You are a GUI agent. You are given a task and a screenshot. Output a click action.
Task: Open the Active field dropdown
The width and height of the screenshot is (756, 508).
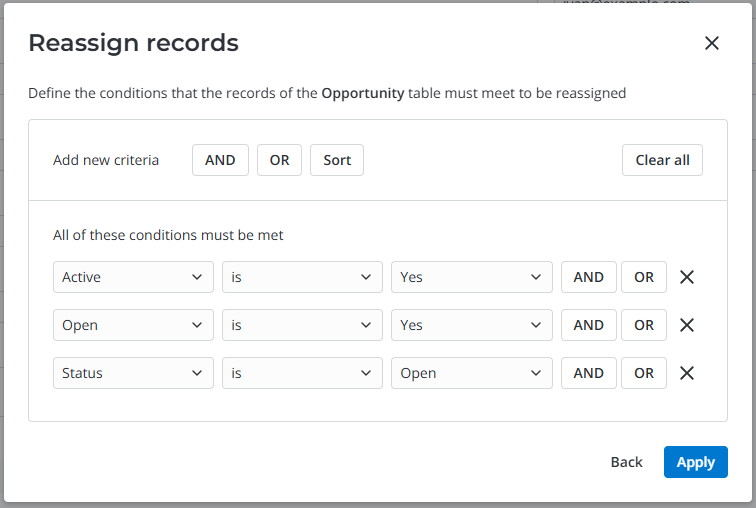[x=133, y=277]
